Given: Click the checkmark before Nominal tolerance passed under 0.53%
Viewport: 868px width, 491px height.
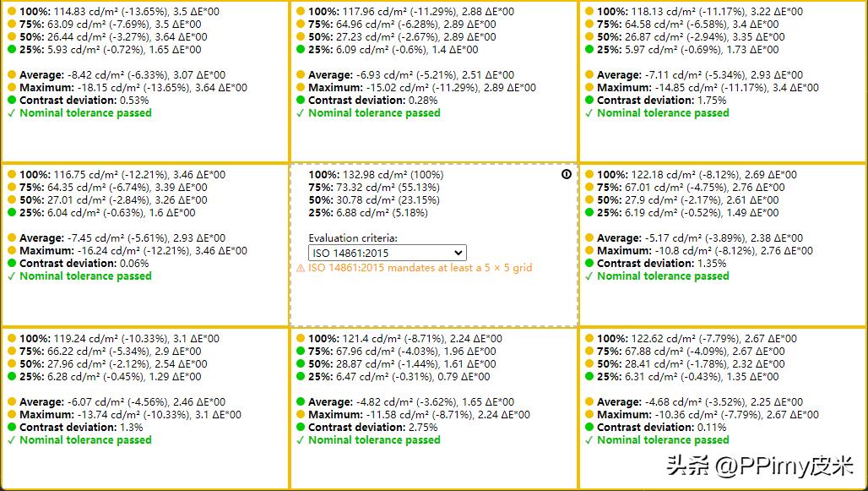Looking at the screenshot, I should click(x=12, y=113).
